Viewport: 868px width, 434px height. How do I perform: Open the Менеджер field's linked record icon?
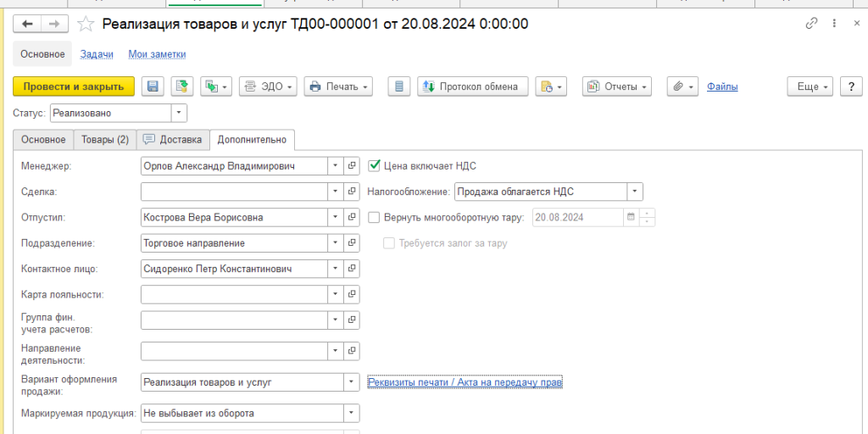353,166
